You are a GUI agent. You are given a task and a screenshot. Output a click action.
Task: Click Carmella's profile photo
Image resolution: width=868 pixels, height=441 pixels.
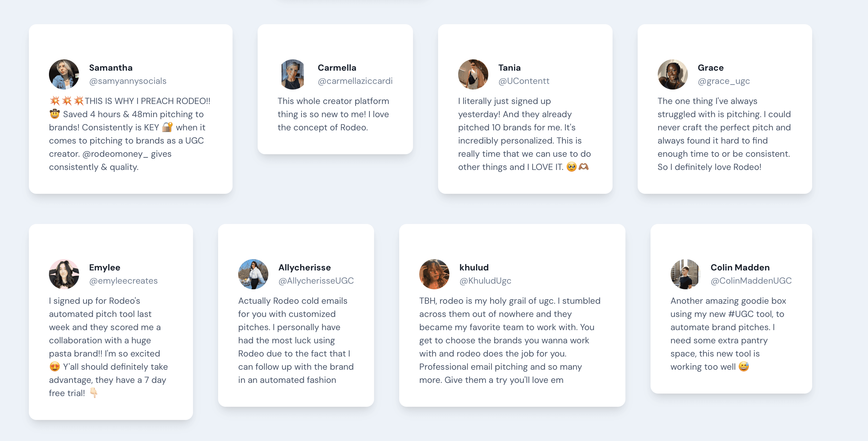point(292,74)
